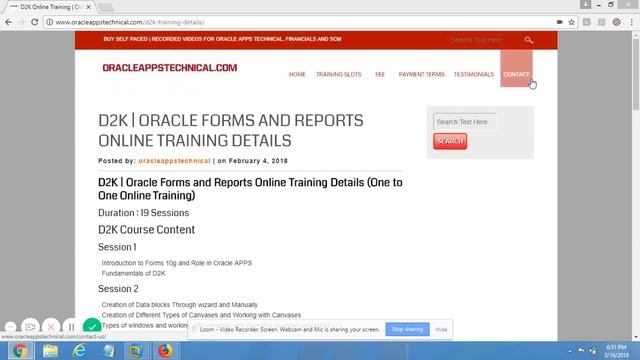Hide the Loom sharing notification
The width and height of the screenshot is (640, 360).
coord(441,329)
